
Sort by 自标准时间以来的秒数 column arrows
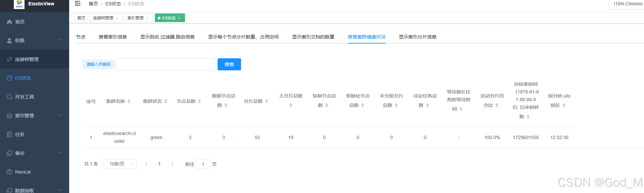[x=528, y=117]
